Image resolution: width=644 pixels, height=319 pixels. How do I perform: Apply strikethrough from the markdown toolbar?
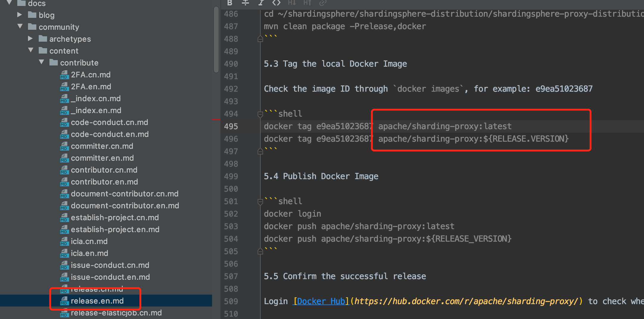pyautogui.click(x=245, y=3)
